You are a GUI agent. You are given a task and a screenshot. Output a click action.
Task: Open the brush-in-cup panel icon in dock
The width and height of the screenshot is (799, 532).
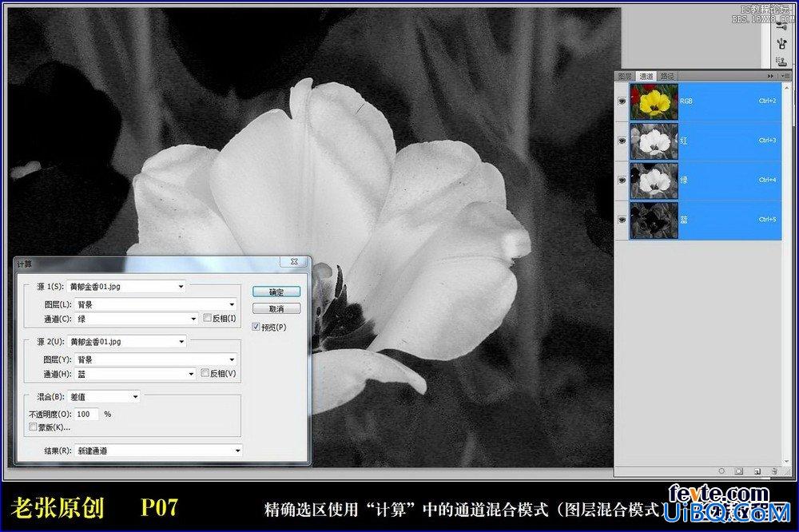pyautogui.click(x=781, y=44)
